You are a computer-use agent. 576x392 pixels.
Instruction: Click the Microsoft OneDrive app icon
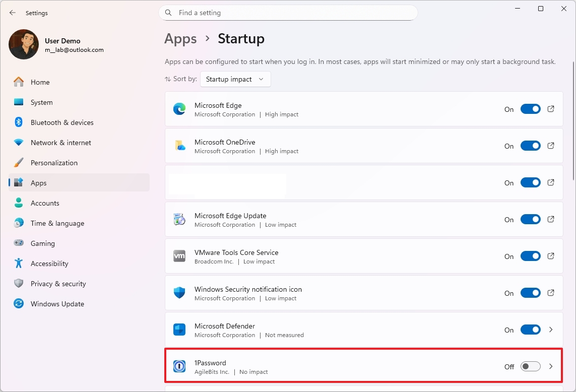179,146
